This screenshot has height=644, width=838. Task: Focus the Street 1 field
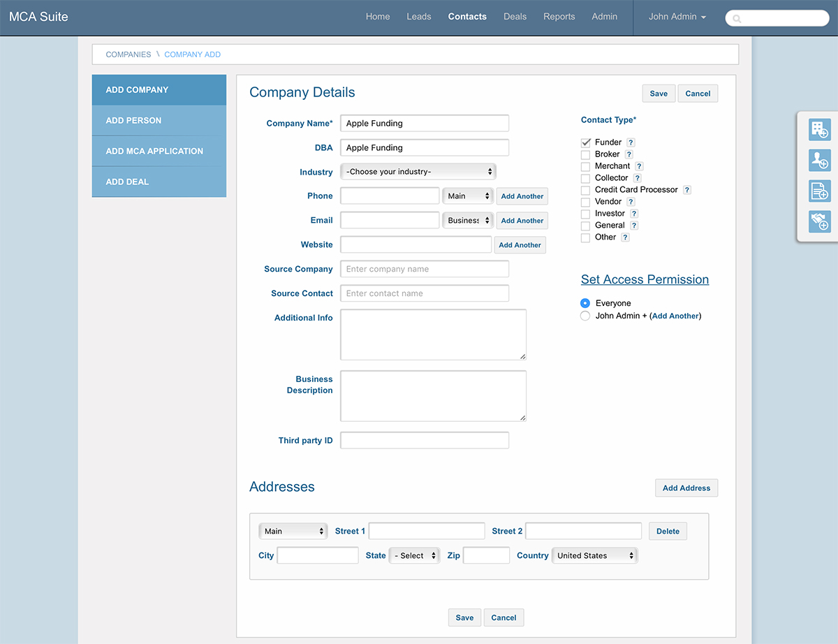pos(427,532)
